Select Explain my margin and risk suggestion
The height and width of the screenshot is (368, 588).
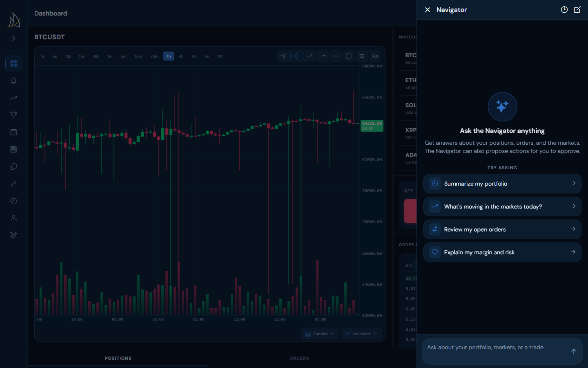pos(502,252)
